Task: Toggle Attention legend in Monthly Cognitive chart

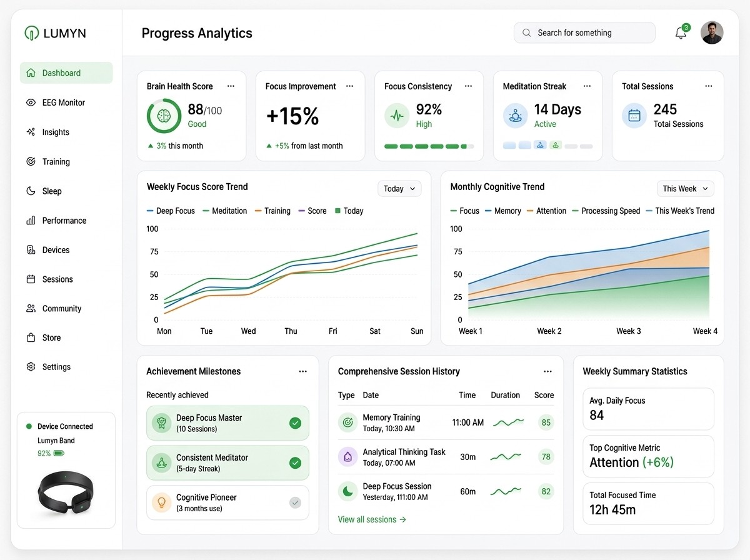Action: click(547, 211)
